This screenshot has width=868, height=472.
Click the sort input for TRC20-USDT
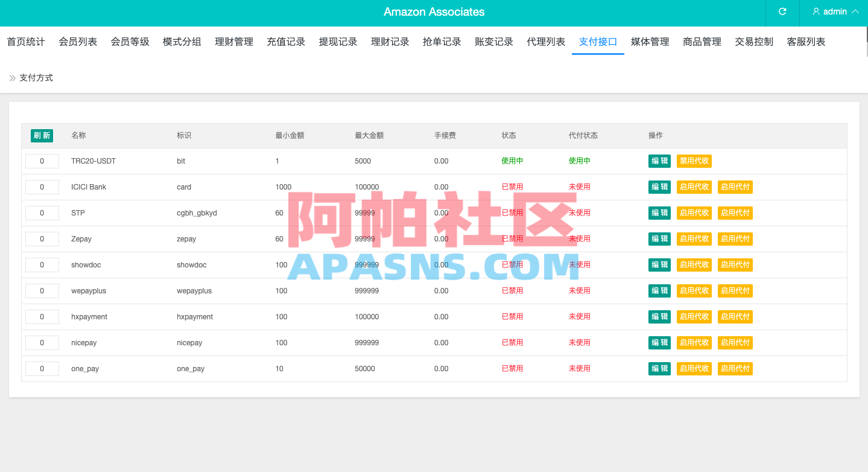click(x=42, y=161)
